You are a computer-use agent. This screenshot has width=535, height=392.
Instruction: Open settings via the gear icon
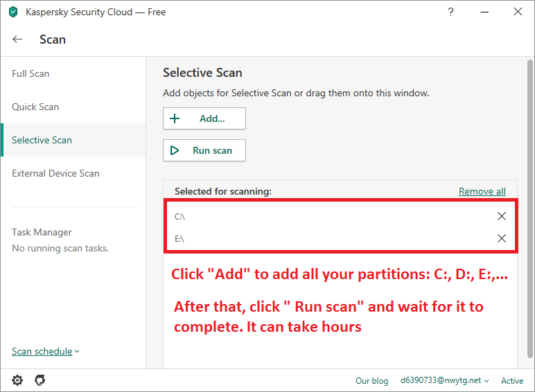tap(17, 380)
